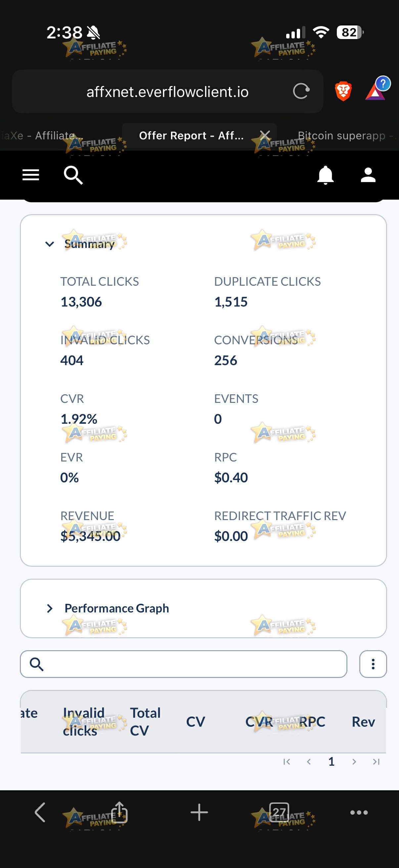Sort by the Rev column header
Screen dimensions: 399x868
(363, 722)
